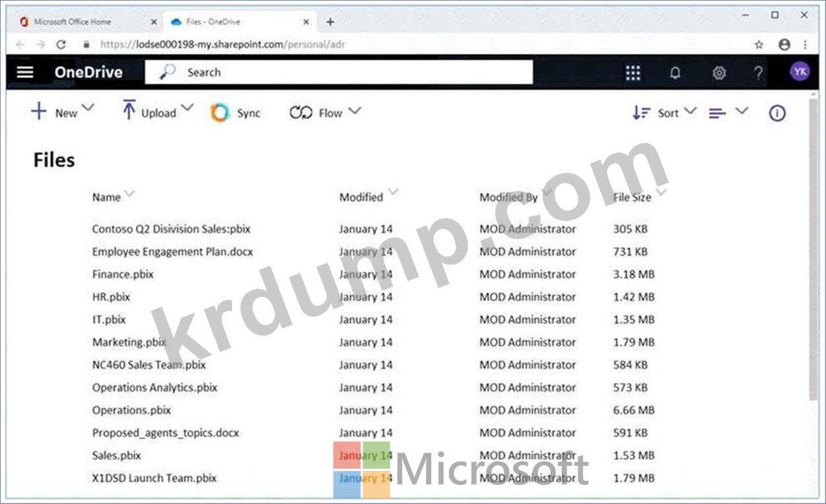Open the HR.pbix file

click(111, 297)
